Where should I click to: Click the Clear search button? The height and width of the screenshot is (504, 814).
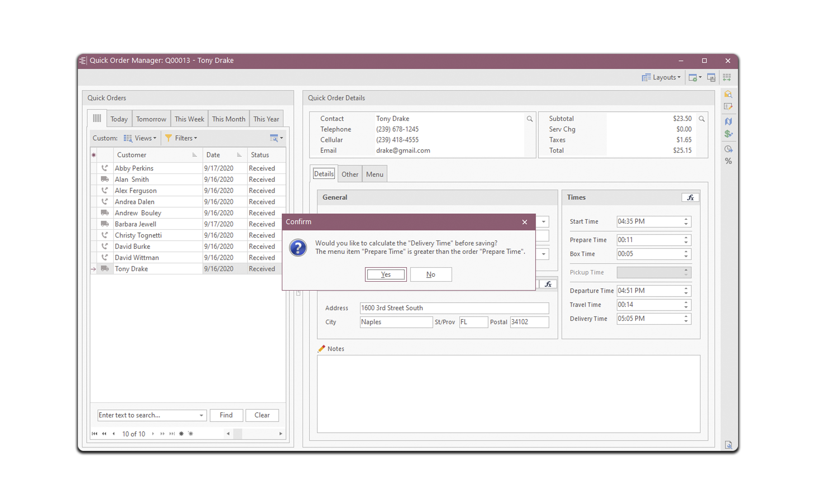262,415
